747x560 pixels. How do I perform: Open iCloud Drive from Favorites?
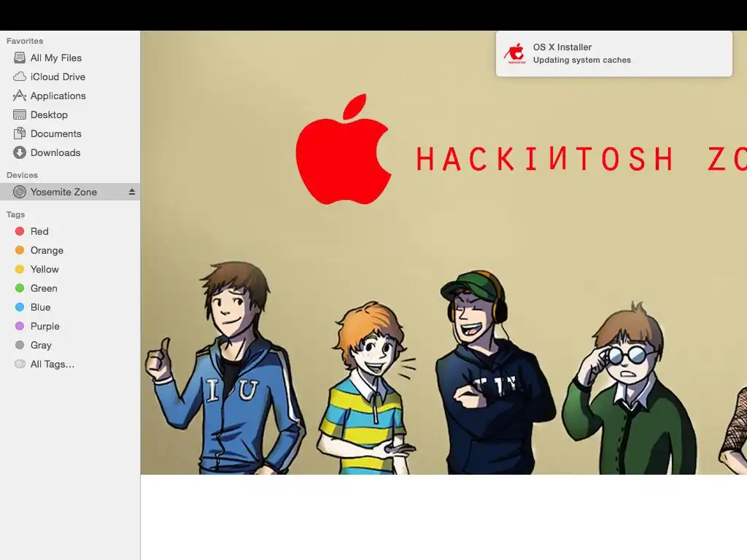click(58, 77)
